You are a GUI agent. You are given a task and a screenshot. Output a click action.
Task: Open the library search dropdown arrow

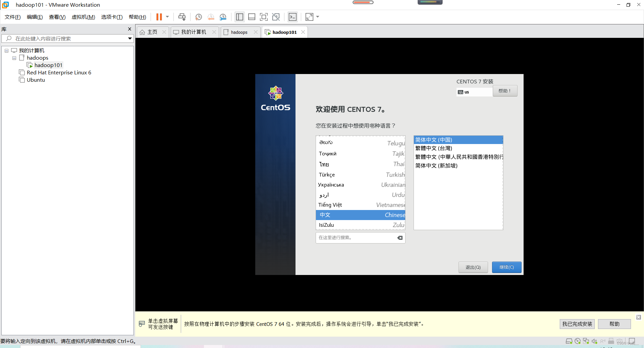pyautogui.click(x=130, y=39)
